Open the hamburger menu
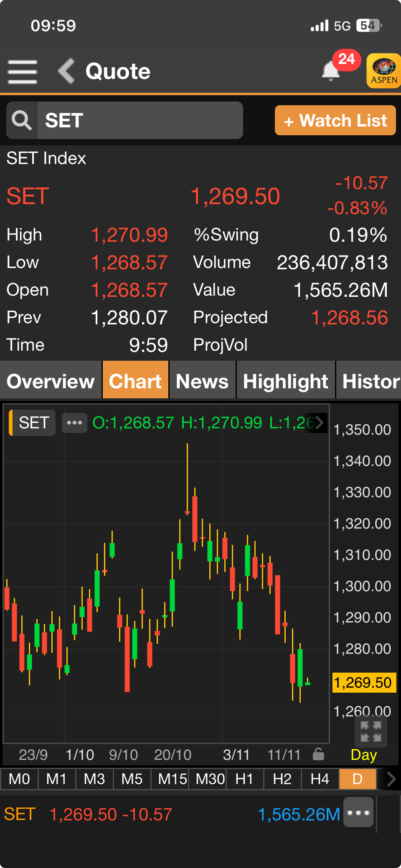The height and width of the screenshot is (868, 401). pyautogui.click(x=23, y=71)
